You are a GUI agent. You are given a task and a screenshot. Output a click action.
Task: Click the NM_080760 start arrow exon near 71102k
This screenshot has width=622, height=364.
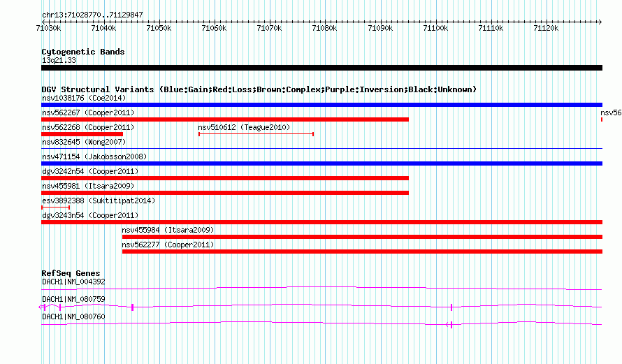coord(449,325)
